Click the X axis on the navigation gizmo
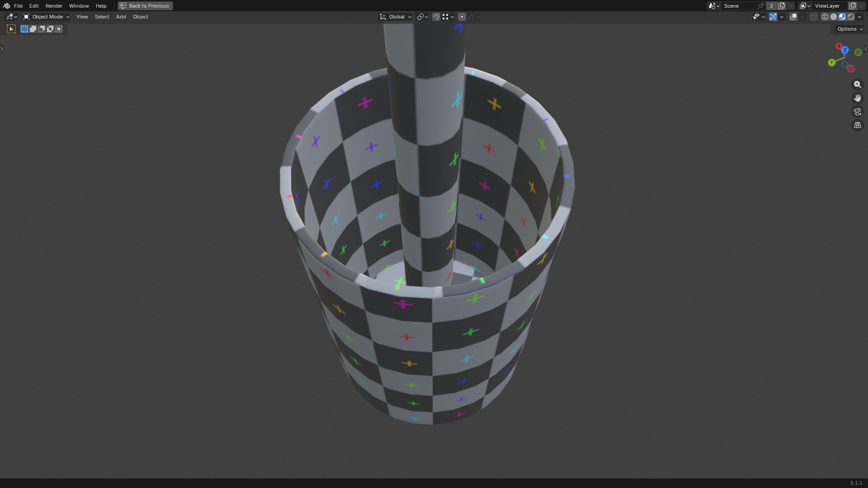868x488 pixels. click(x=839, y=46)
